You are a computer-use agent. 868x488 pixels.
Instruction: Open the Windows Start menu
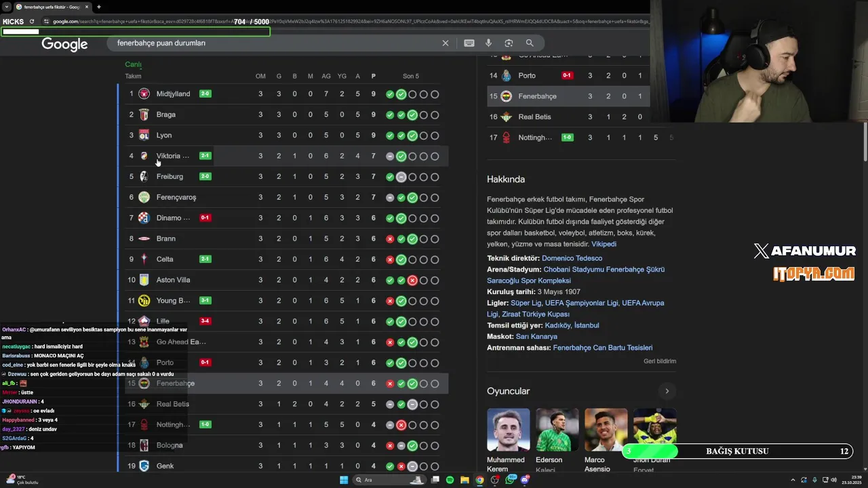click(344, 480)
